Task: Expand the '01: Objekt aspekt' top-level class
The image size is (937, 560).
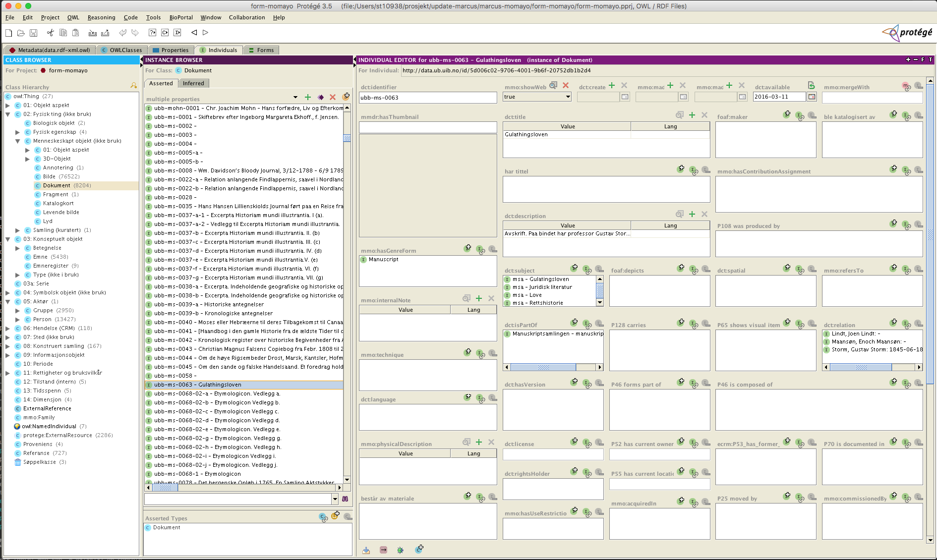Action: (8, 105)
